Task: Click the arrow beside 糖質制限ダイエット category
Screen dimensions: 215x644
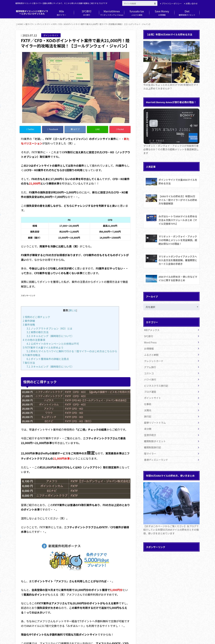Action: coord(198,441)
